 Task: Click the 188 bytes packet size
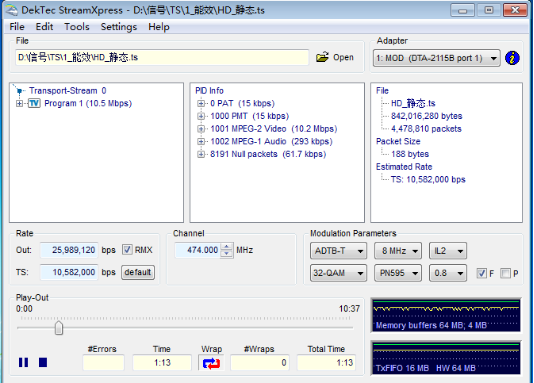click(x=410, y=154)
